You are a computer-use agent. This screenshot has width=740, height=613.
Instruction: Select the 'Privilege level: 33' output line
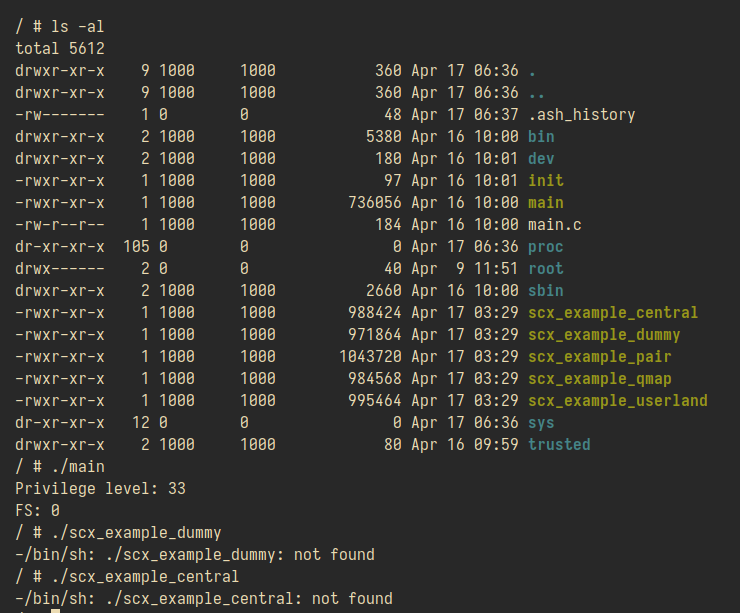coord(100,488)
